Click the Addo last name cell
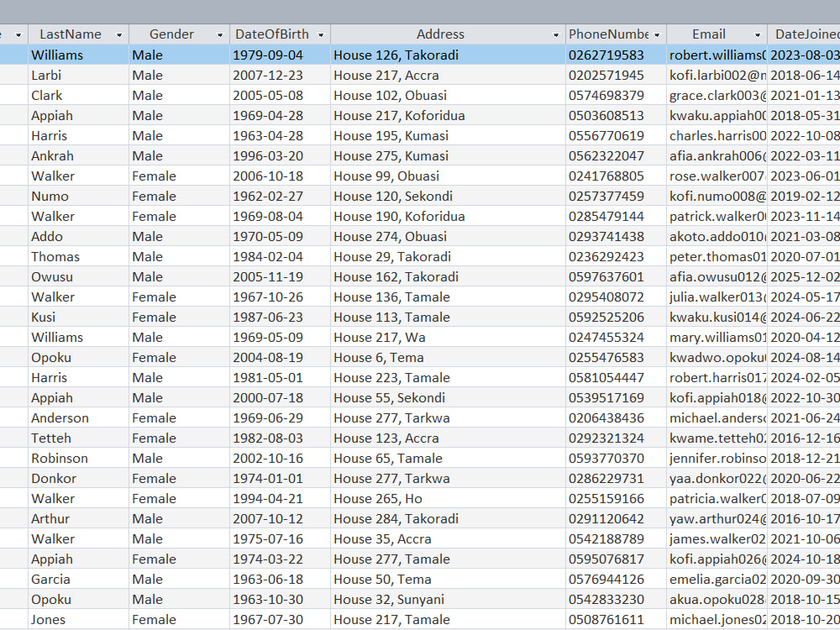840x630 pixels. (78, 236)
